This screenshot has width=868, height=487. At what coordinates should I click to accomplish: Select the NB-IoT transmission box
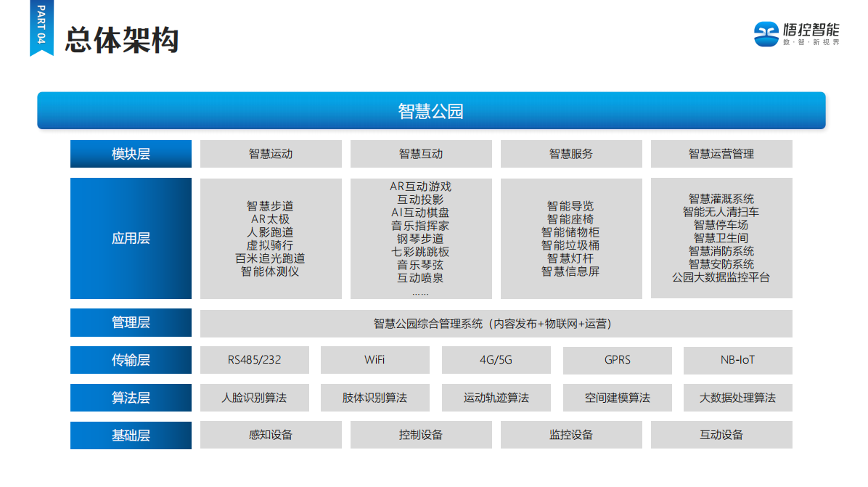pos(737,360)
